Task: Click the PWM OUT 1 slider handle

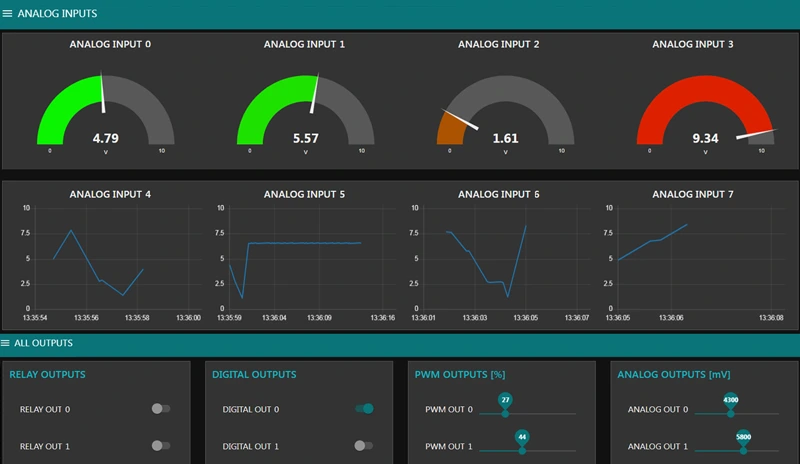Action: pos(522,450)
